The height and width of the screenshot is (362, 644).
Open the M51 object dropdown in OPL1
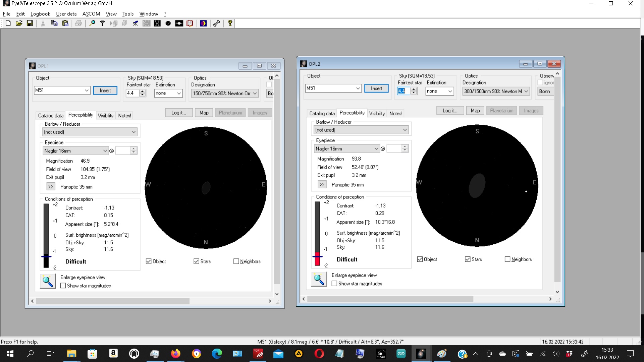point(87,90)
